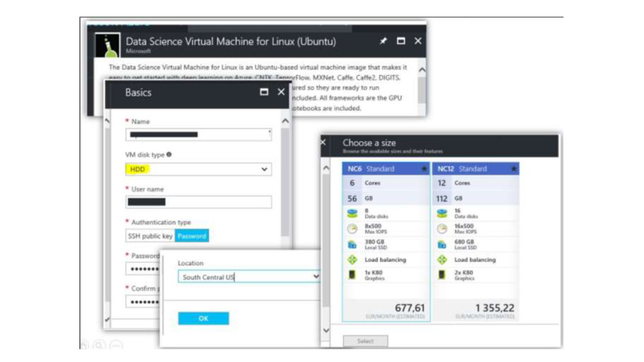The height and width of the screenshot is (362, 644).
Task: Close the Data Science Virtual Machine blade
Action: point(418,41)
